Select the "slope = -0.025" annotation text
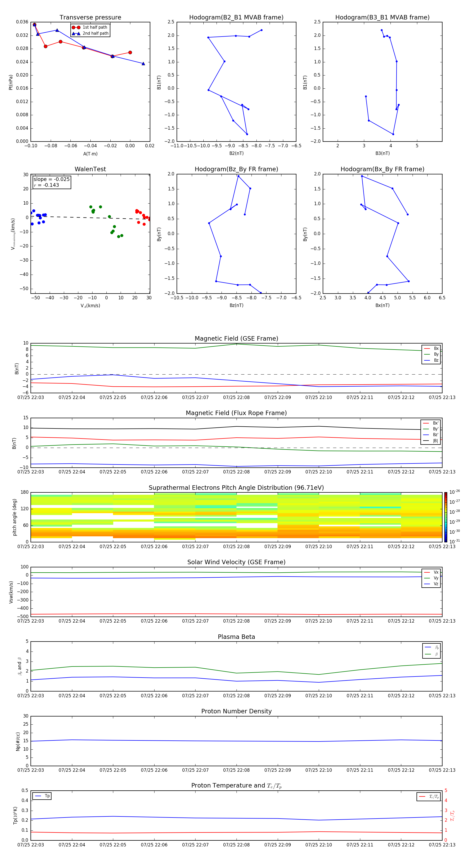The height and width of the screenshot is (868, 473). pos(52,179)
